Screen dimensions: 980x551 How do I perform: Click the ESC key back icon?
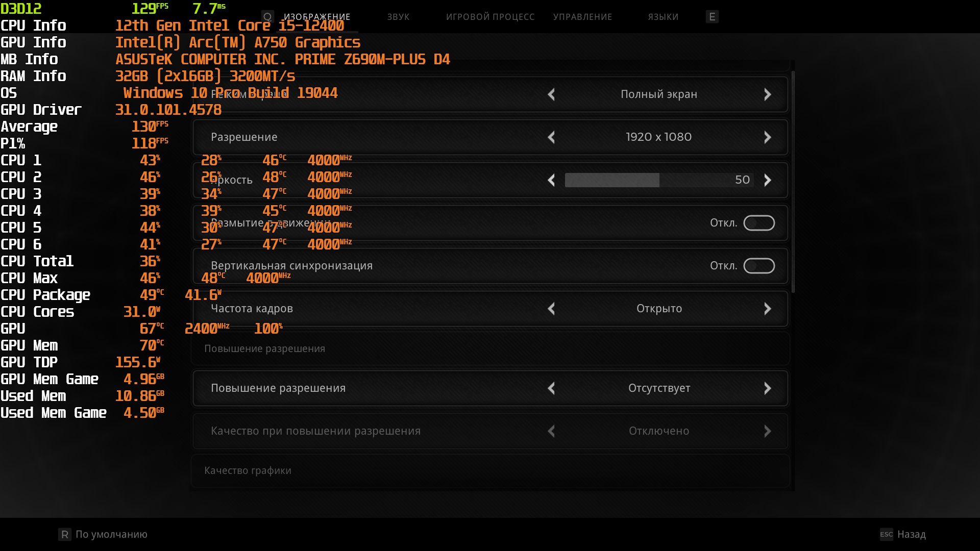[x=887, y=534]
